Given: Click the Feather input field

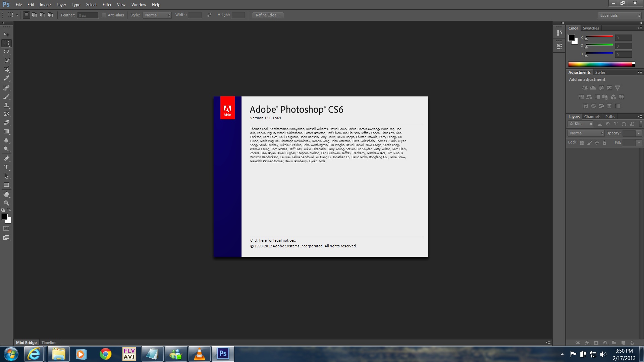Looking at the screenshot, I should click(x=86, y=15).
